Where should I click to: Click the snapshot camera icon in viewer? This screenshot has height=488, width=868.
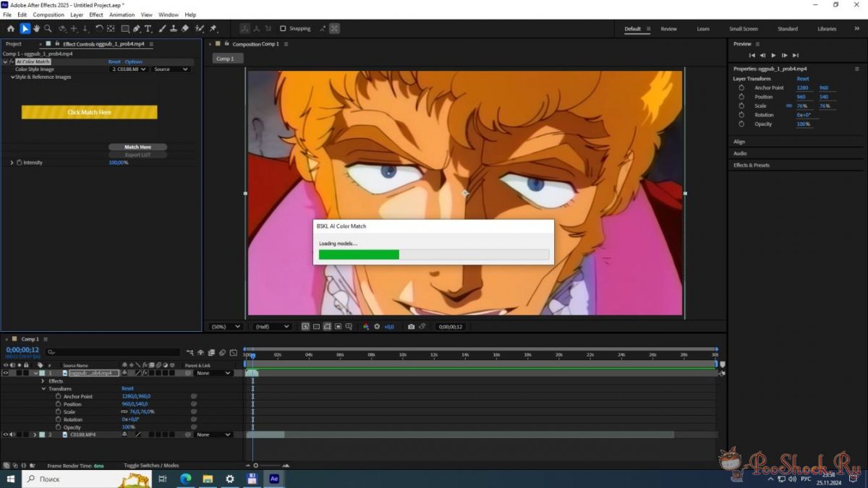[411, 327]
